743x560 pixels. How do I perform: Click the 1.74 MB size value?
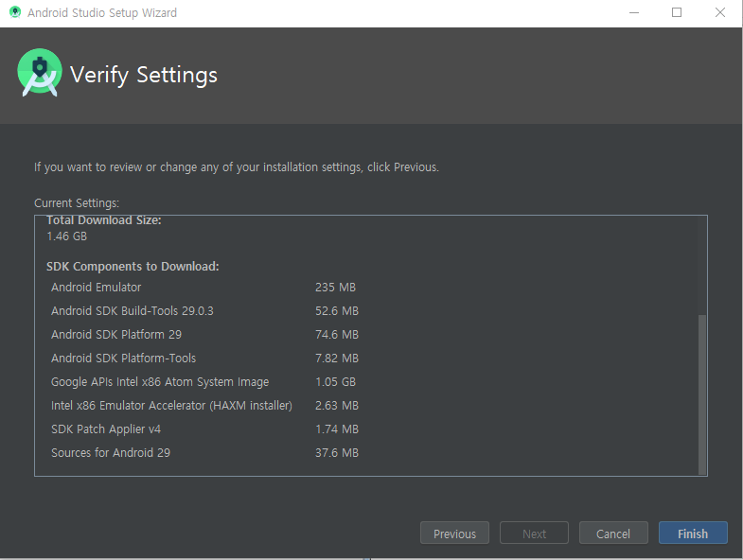[337, 429]
